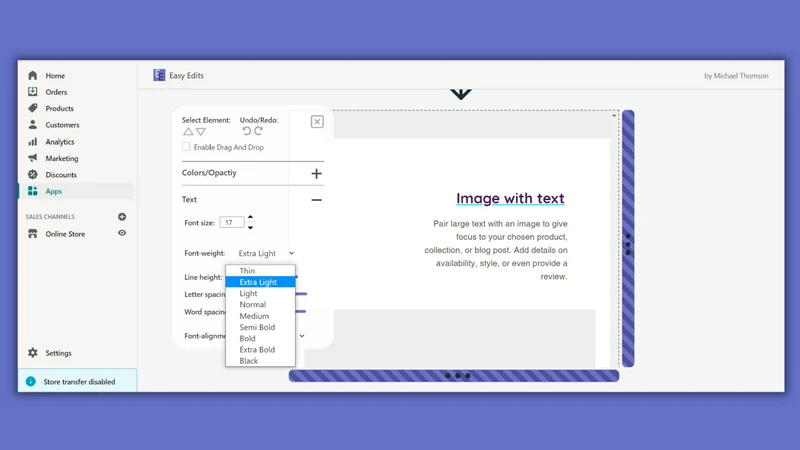
Task: Choose Extra Bold font weight
Action: point(260,349)
